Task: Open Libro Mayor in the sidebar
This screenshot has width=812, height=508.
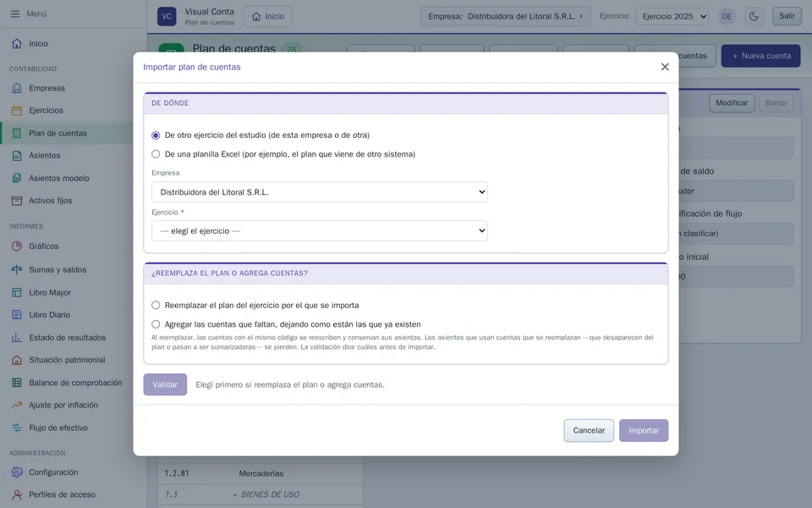Action: point(50,292)
